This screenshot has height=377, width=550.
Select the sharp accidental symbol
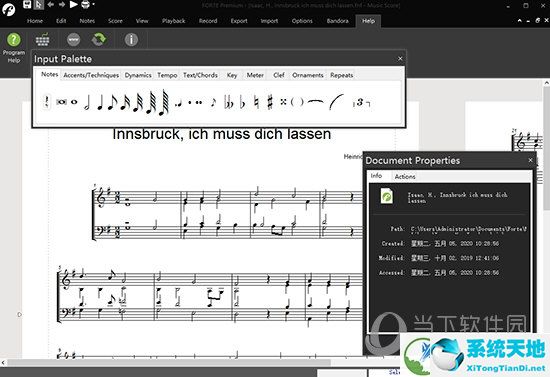coord(270,102)
